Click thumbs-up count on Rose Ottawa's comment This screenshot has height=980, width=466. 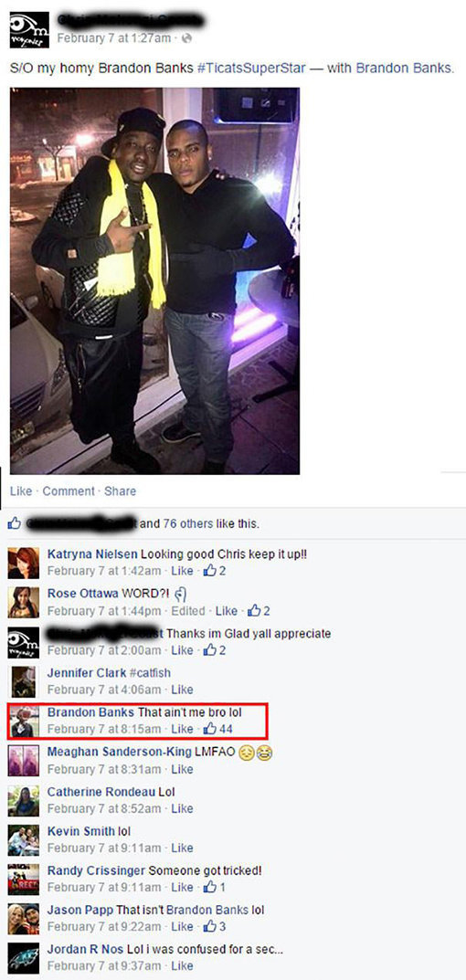(x=267, y=611)
